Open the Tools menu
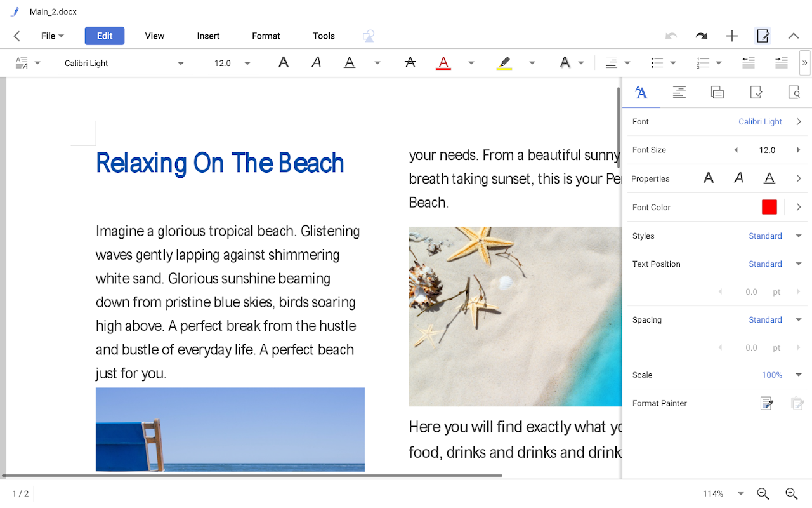The width and height of the screenshot is (812, 508). click(x=324, y=36)
